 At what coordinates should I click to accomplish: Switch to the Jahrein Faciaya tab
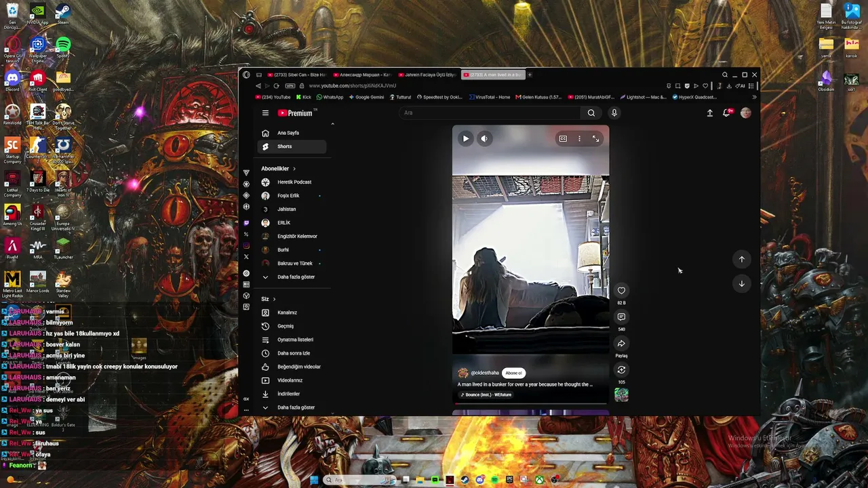[x=427, y=75]
